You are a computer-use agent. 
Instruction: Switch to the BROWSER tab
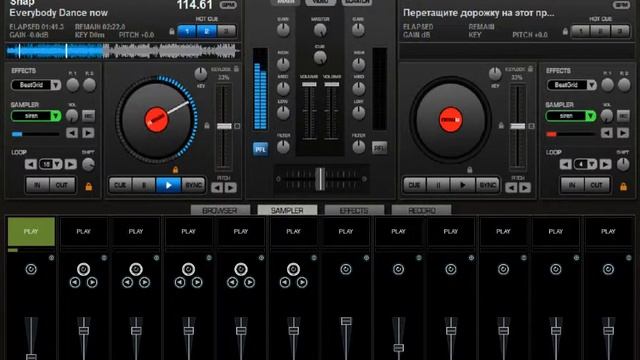[x=220, y=210]
